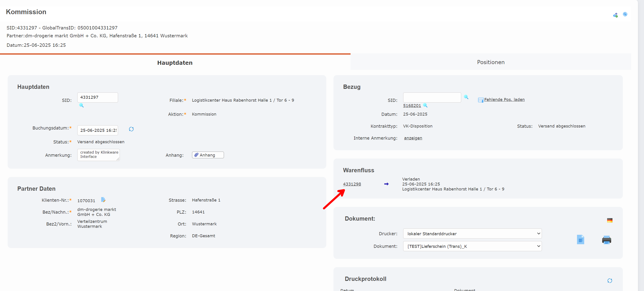Image resolution: width=644 pixels, height=291 pixels.
Task: Click the gears icon in top-right header
Action: tap(615, 15)
